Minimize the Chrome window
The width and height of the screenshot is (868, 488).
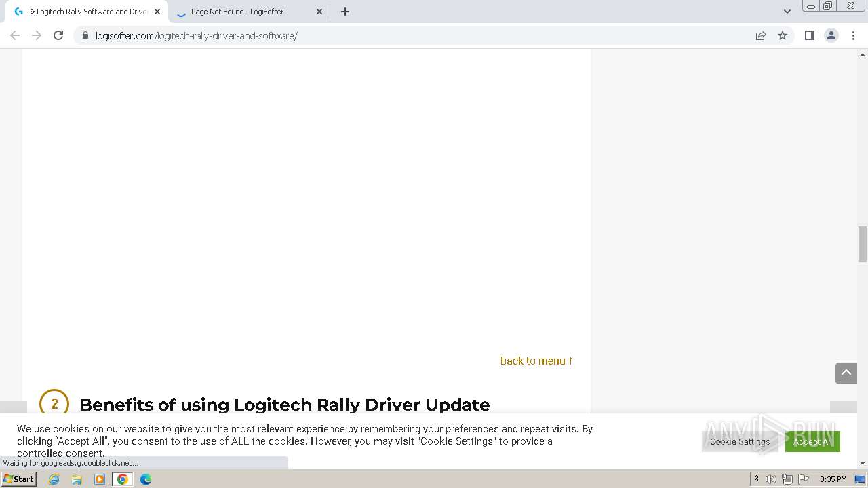tap(811, 6)
